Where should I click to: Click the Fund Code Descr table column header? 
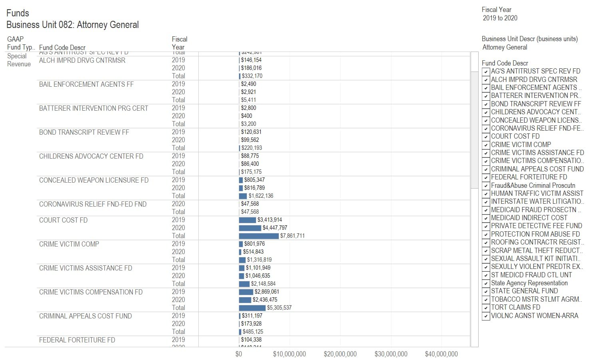point(62,48)
